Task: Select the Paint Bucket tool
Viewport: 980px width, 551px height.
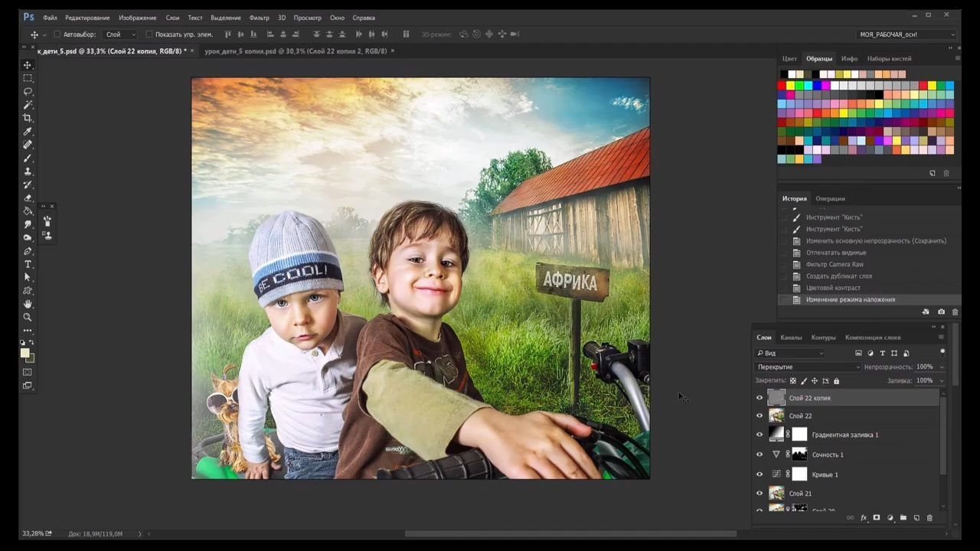Action: click(x=28, y=211)
